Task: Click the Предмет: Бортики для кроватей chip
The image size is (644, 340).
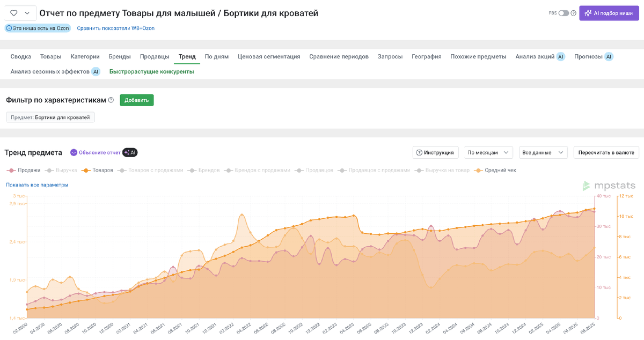Action: click(x=50, y=117)
